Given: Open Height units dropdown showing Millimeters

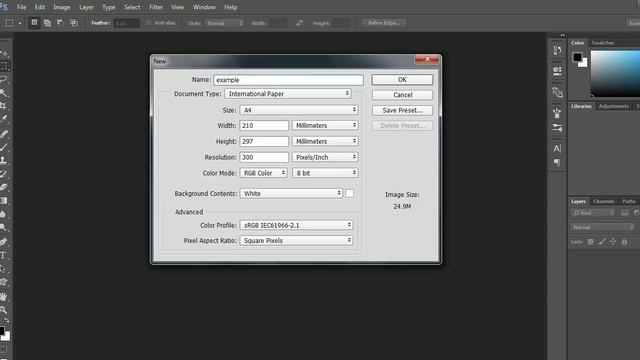Looking at the screenshot, I should coord(325,141).
